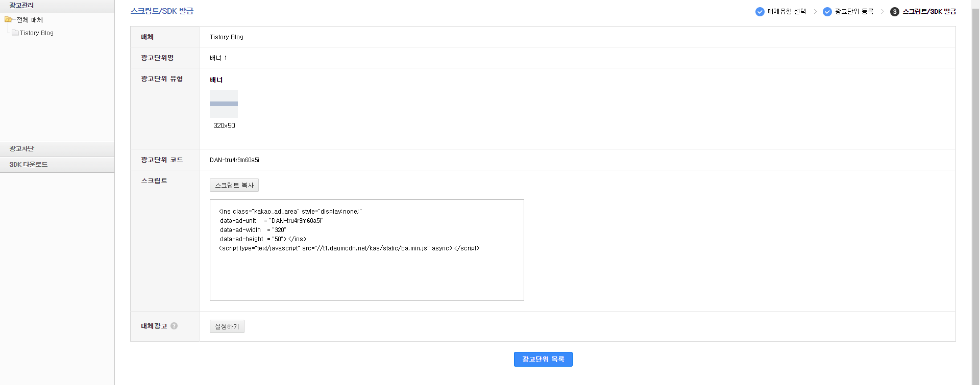Select the Tistory Blog media value text
Viewport: 980px width, 385px height.
(x=227, y=37)
